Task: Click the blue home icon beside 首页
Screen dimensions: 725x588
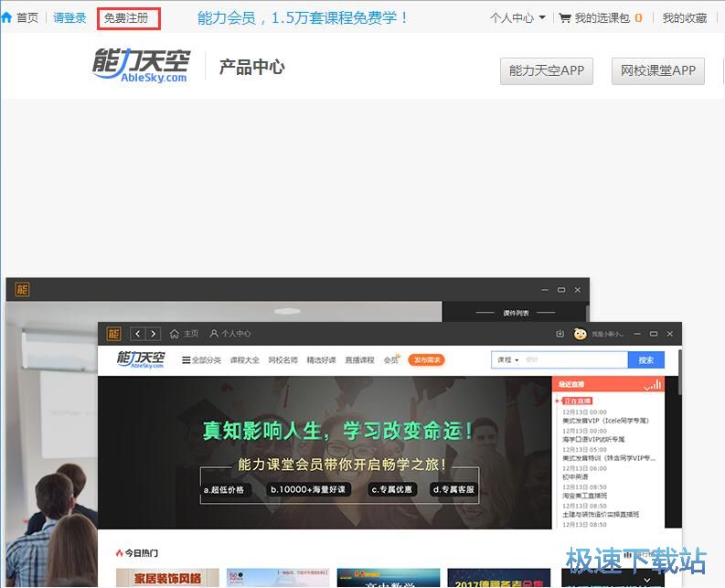Action: click(6, 18)
